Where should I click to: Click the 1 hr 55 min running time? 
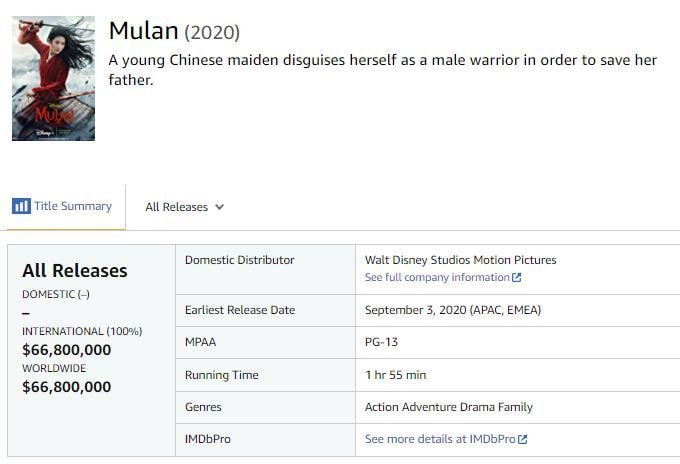[395, 375]
